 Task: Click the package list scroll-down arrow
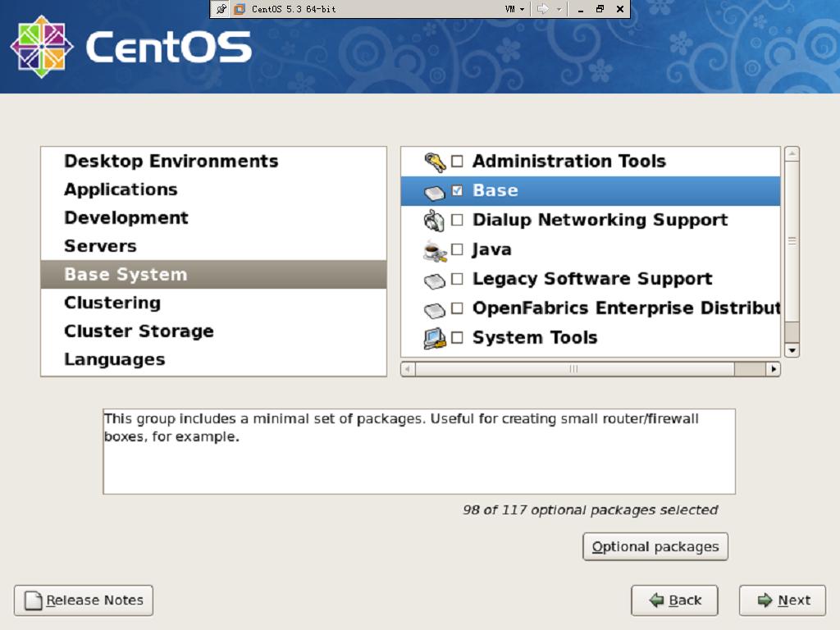click(x=792, y=351)
